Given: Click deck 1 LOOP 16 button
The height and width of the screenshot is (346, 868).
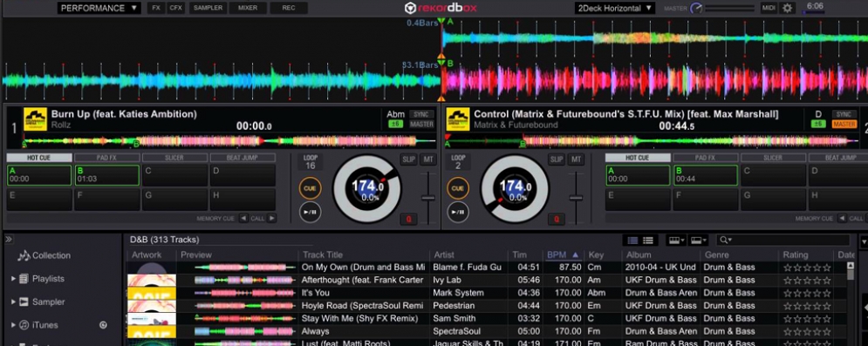Looking at the screenshot, I should coord(311,162).
